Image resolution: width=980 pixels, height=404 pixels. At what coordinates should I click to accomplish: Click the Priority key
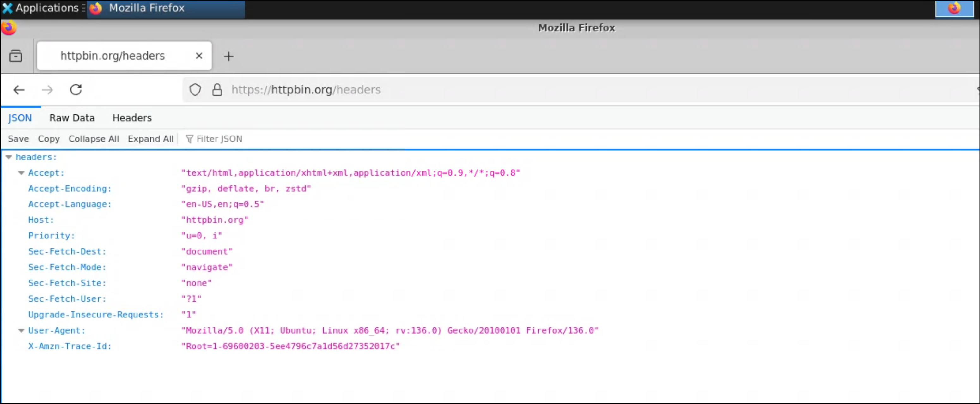click(x=52, y=236)
